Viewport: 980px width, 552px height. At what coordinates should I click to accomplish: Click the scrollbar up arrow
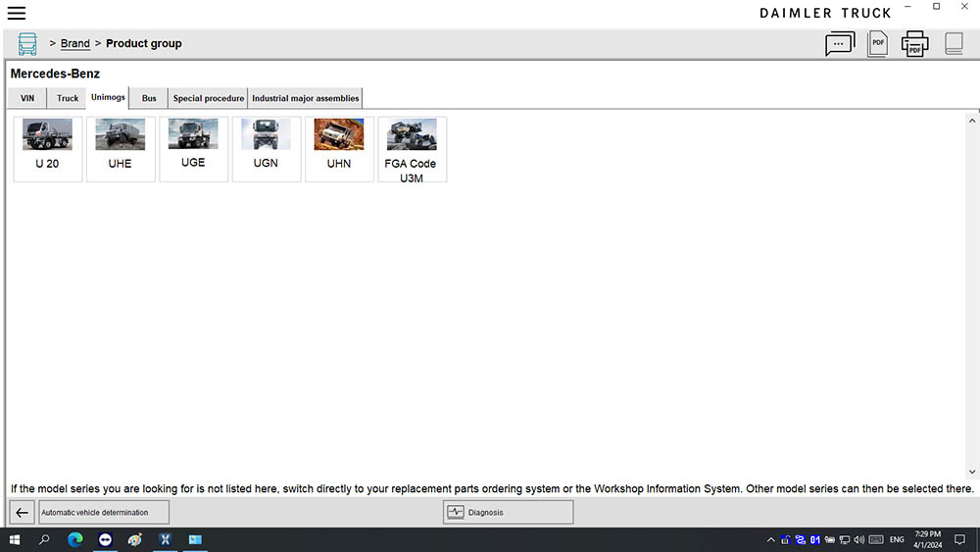pyautogui.click(x=972, y=121)
